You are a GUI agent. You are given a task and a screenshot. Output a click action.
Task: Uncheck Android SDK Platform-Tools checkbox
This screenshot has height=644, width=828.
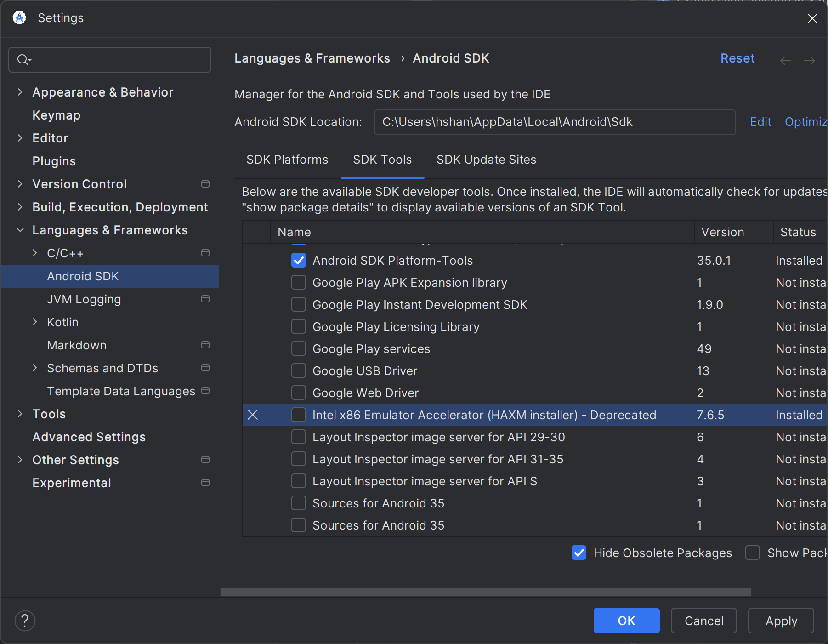pyautogui.click(x=299, y=261)
